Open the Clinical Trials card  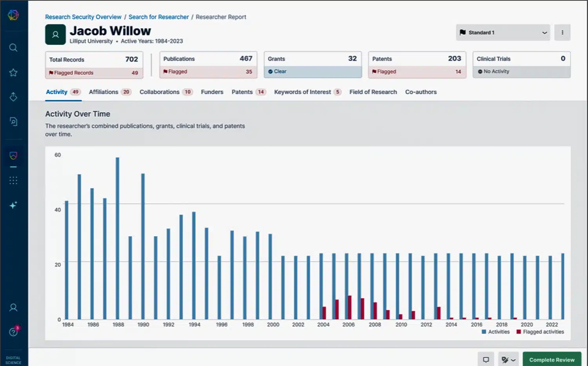point(522,65)
